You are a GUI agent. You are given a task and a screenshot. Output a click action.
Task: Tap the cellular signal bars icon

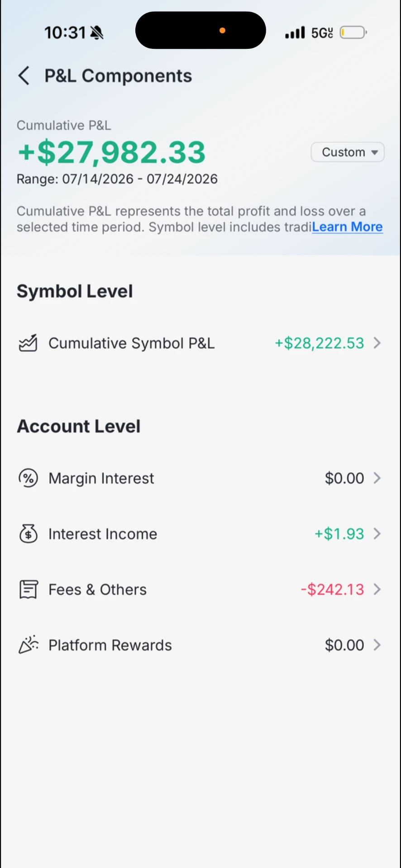pyautogui.click(x=295, y=33)
